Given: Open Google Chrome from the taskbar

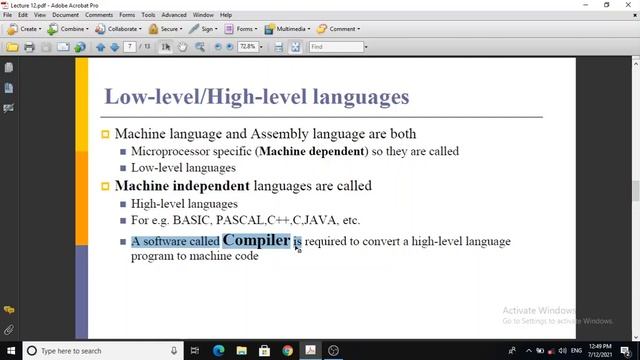Looking at the screenshot, I should pyautogui.click(x=287, y=351).
